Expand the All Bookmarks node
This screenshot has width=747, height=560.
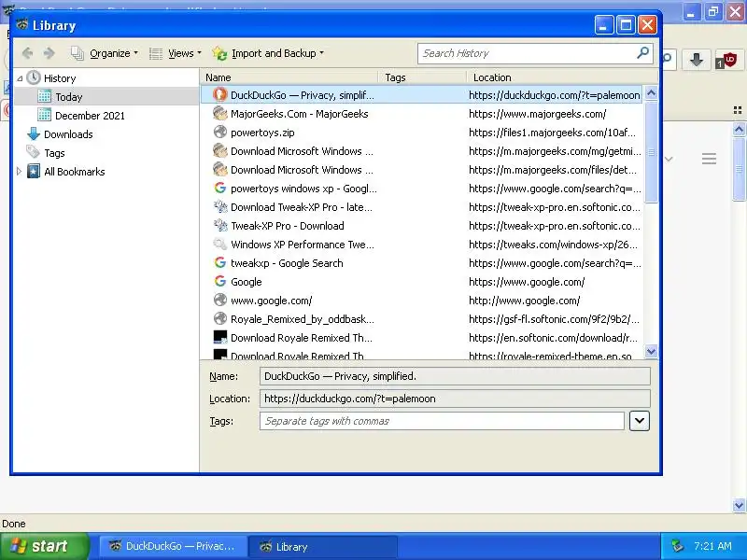click(19, 172)
